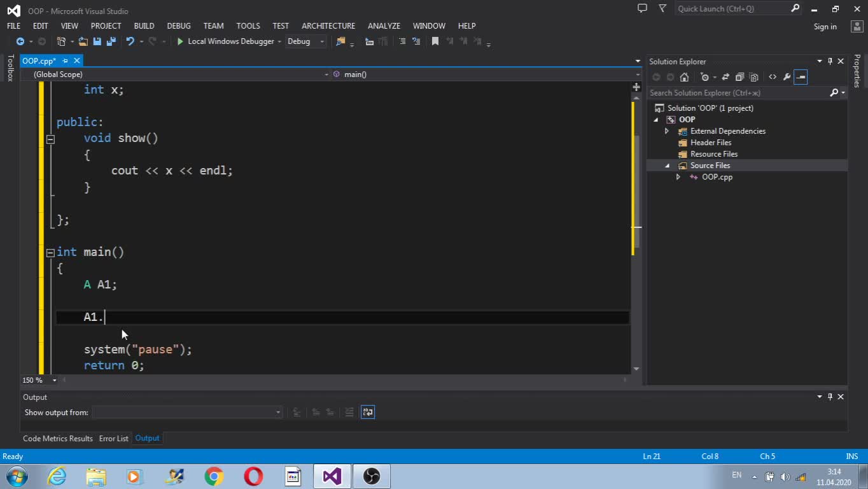Click Collapse All in Solution Explorer
The image size is (868, 489).
[x=739, y=77]
